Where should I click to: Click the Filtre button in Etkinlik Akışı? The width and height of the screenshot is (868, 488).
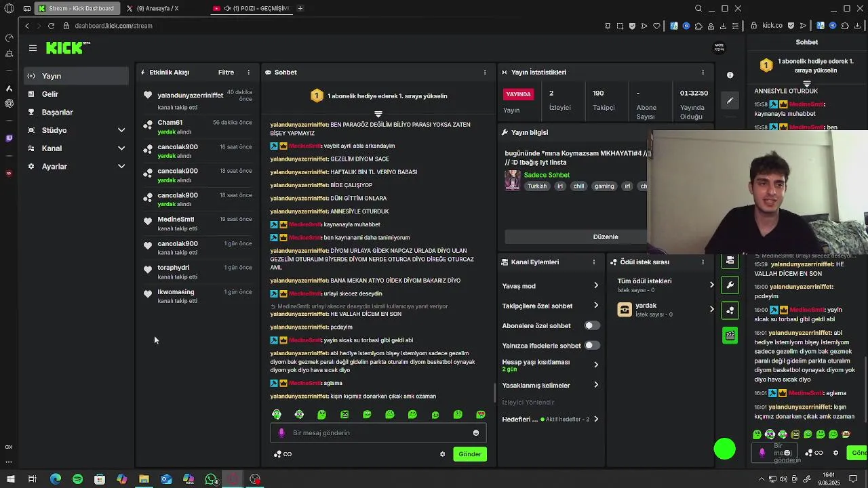(226, 73)
